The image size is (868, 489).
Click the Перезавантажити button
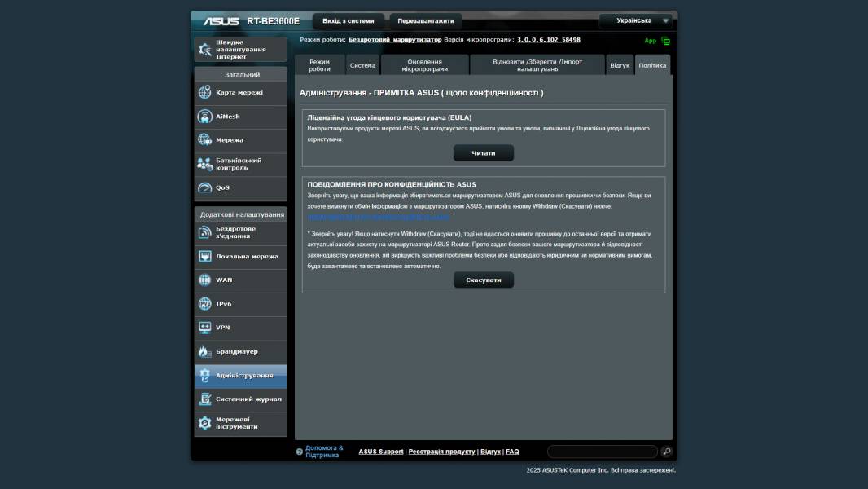pos(426,21)
